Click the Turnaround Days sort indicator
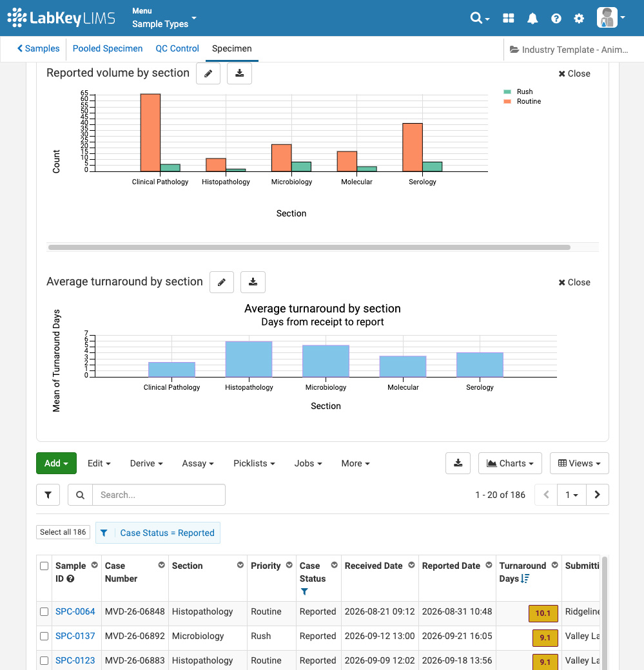644x670 pixels. [525, 579]
